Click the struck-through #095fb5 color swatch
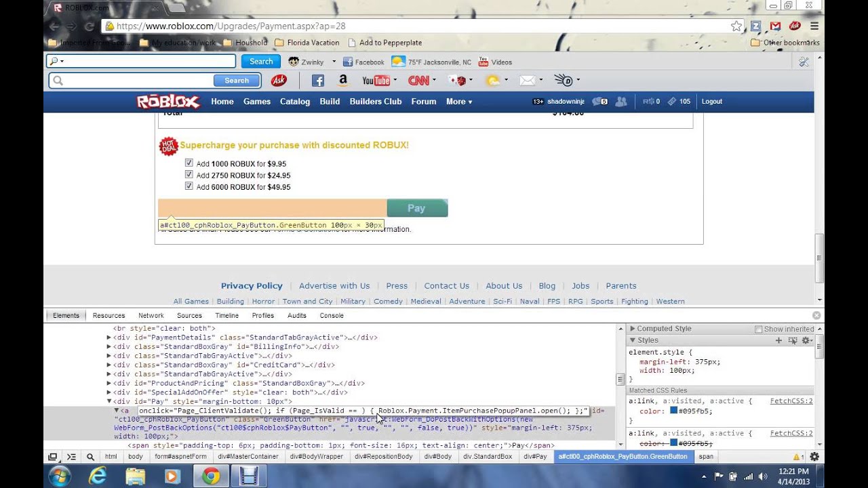Image resolution: width=868 pixels, height=488 pixels. pos(674,443)
